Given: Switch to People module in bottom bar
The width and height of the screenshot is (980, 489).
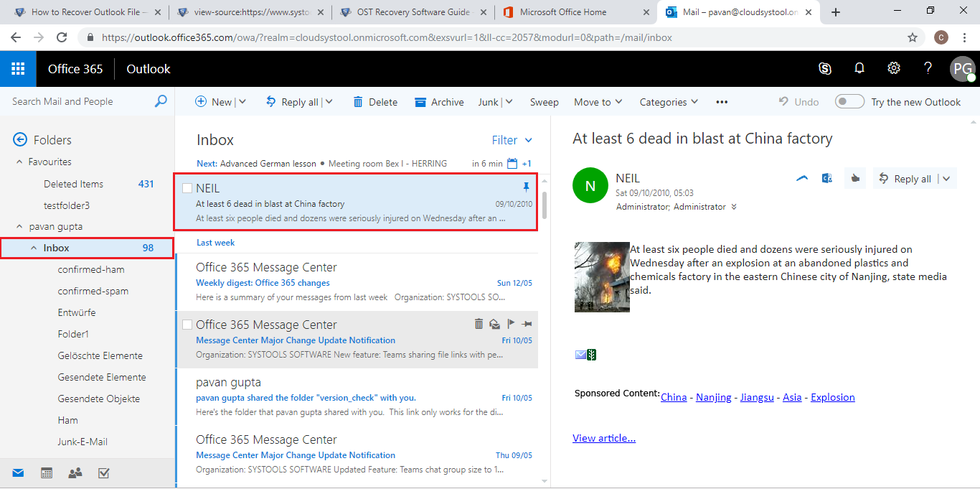Looking at the screenshot, I should [x=75, y=472].
